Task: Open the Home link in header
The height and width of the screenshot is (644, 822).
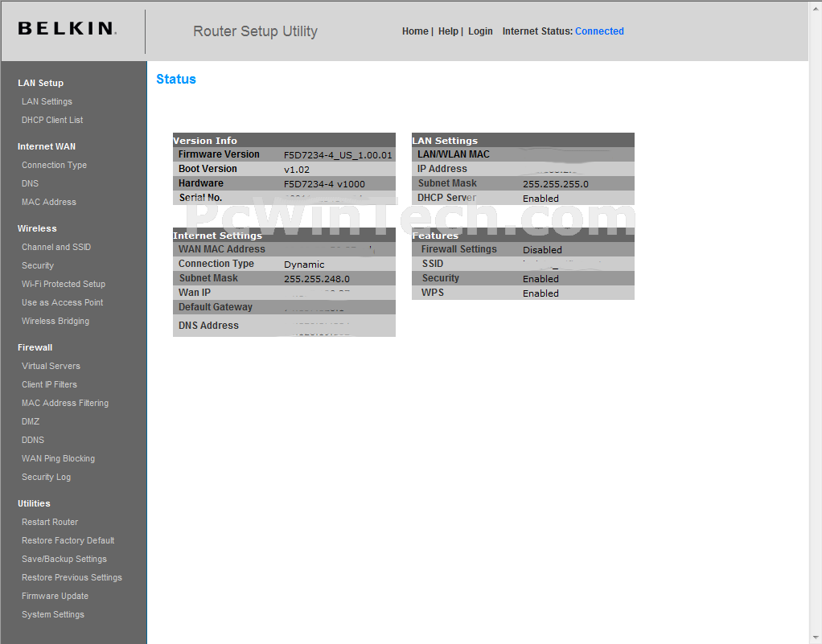Action: point(415,31)
